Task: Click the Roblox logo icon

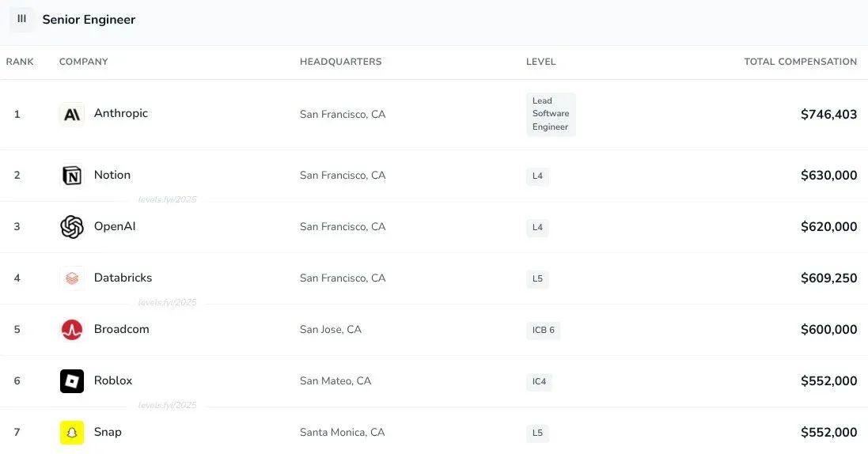Action: click(x=72, y=381)
